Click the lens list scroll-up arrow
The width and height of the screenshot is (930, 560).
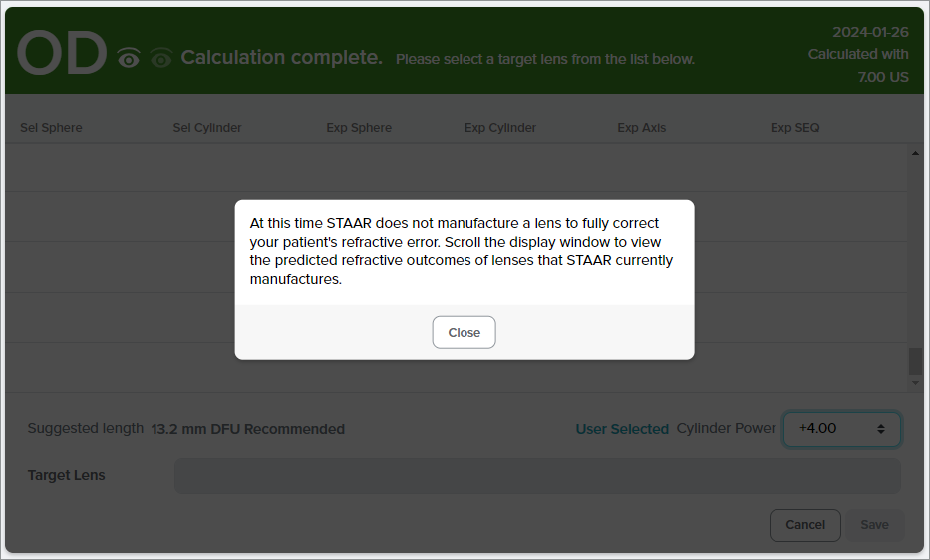point(915,154)
